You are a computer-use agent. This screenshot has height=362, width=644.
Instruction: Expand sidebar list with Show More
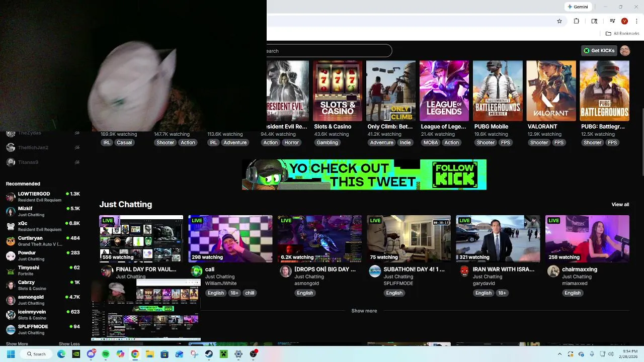pos(17,344)
